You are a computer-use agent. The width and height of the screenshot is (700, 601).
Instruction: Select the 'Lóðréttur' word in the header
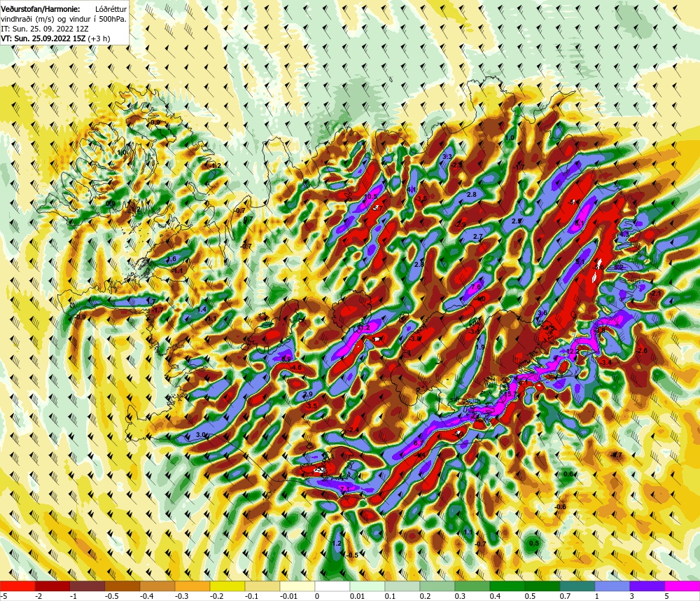(111, 9)
